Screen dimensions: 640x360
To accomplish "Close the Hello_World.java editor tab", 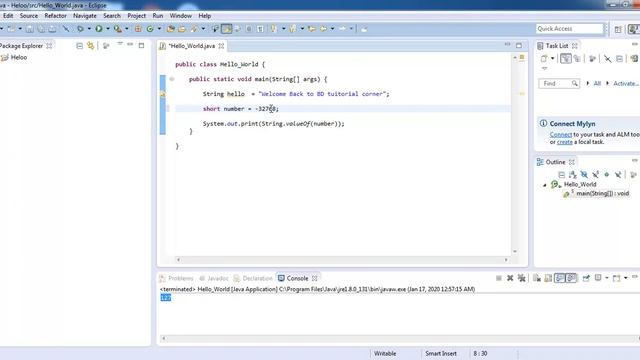I will (x=221, y=46).
